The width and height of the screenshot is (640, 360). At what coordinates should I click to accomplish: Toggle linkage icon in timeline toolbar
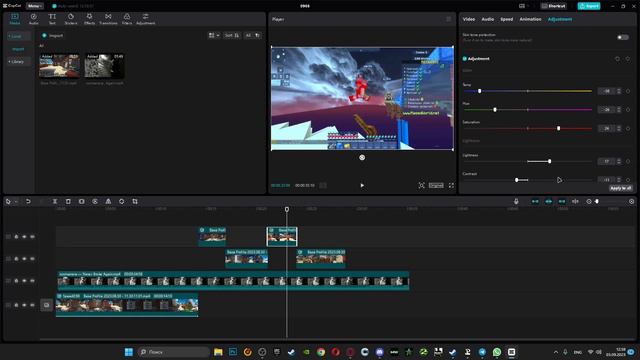[x=562, y=201]
